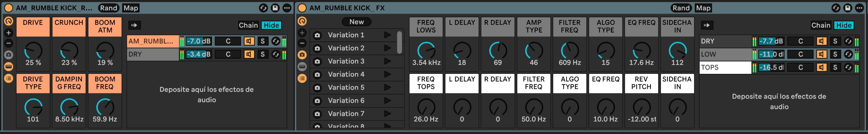
Task: Select the LOW chain
Action: pyautogui.click(x=725, y=54)
